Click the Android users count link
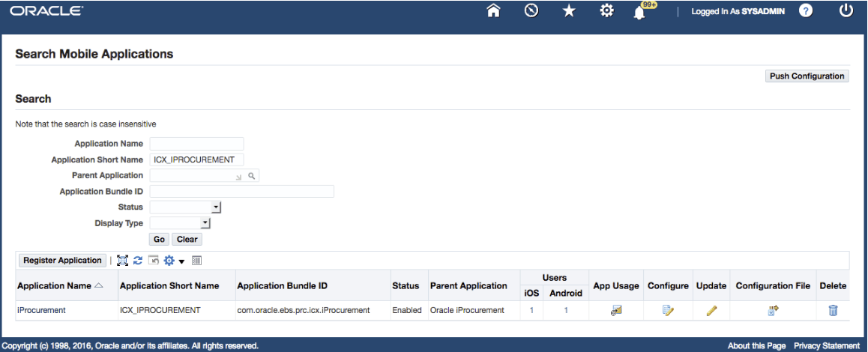Viewport: 868px width, 352px height. (x=566, y=311)
